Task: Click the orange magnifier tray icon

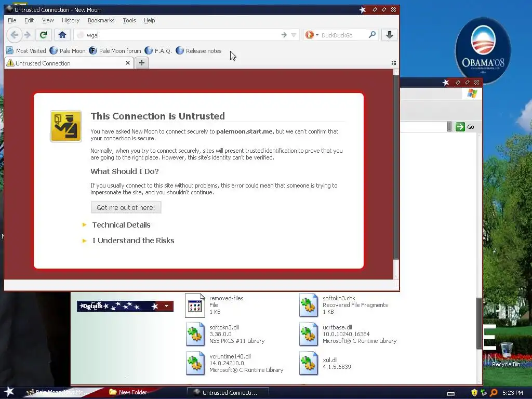Action: [x=494, y=393]
